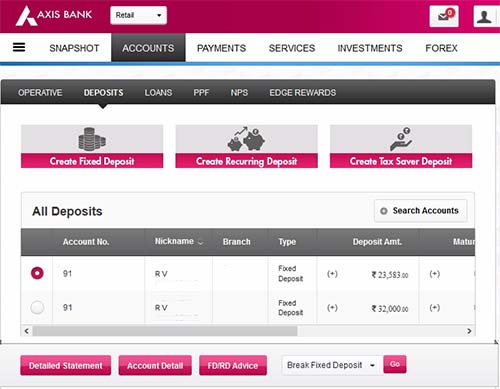Sort by the Nickname column arrow
500x389 pixels.
pos(200,242)
